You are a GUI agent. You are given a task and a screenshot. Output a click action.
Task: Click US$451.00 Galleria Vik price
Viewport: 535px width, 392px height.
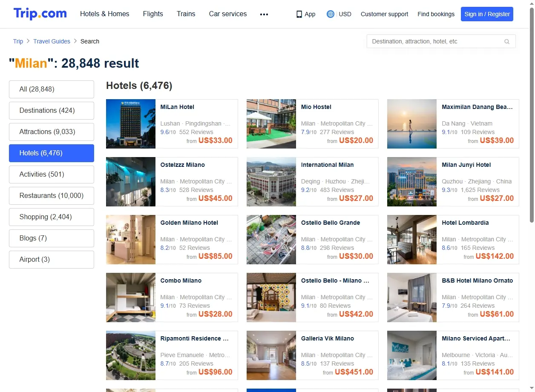pyautogui.click(x=354, y=372)
